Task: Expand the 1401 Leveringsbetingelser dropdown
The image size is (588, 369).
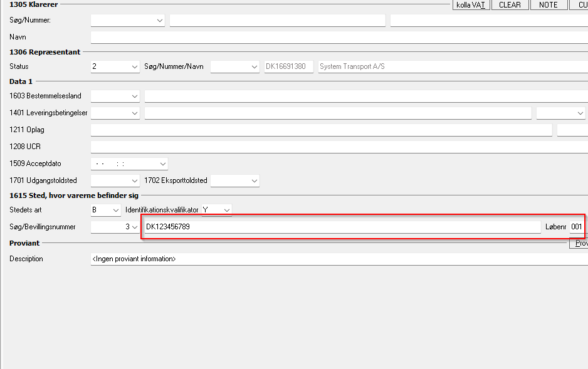Action: pyautogui.click(x=134, y=113)
